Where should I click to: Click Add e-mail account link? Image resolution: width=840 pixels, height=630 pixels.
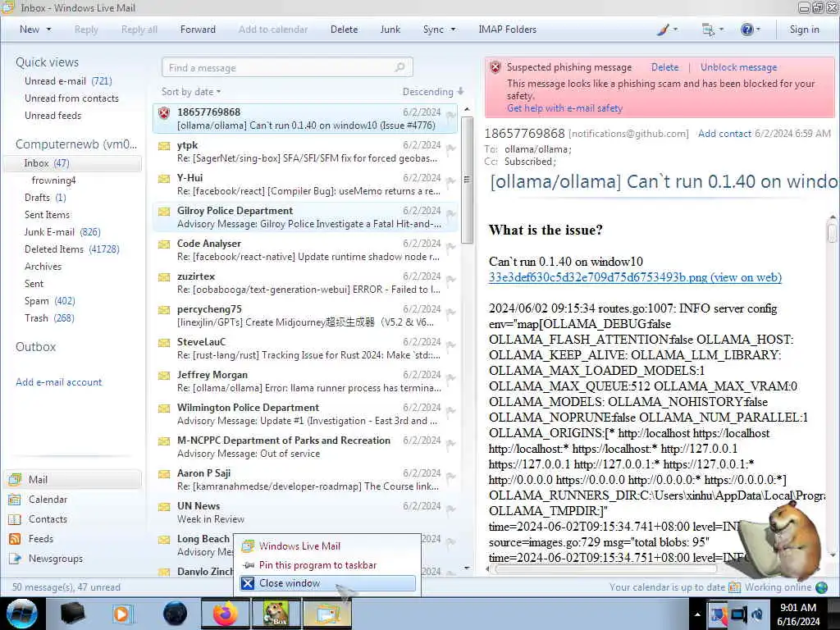click(58, 382)
